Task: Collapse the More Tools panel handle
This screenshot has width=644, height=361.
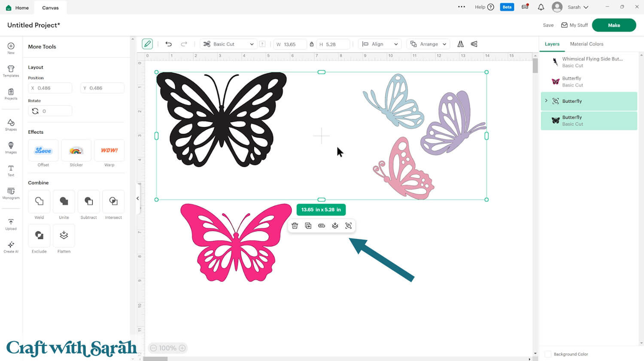Action: click(x=138, y=199)
